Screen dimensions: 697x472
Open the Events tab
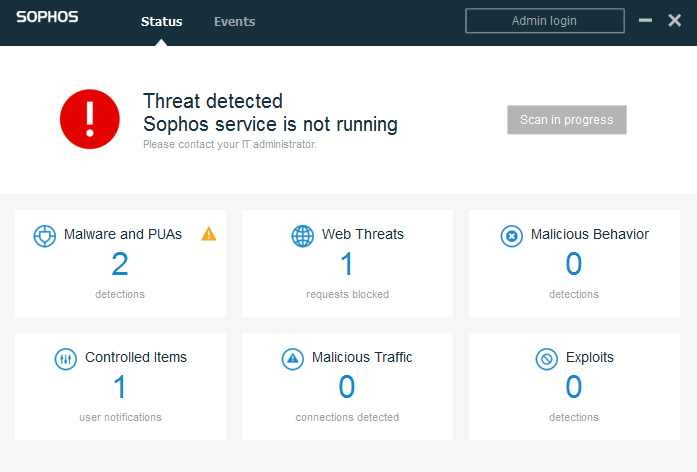pyautogui.click(x=234, y=21)
